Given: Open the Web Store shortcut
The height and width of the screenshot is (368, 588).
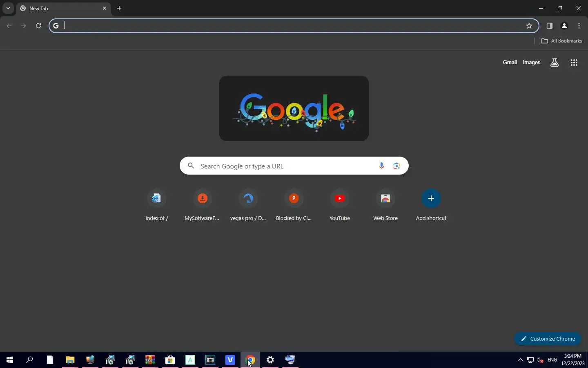Looking at the screenshot, I should tap(385, 206).
